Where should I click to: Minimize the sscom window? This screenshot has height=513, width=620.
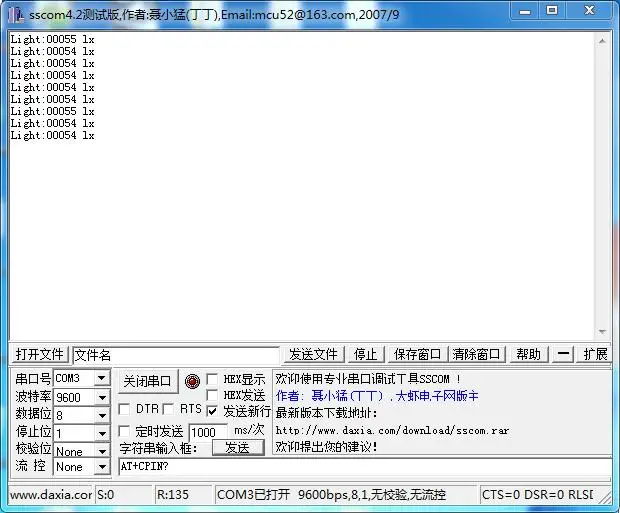click(x=525, y=11)
